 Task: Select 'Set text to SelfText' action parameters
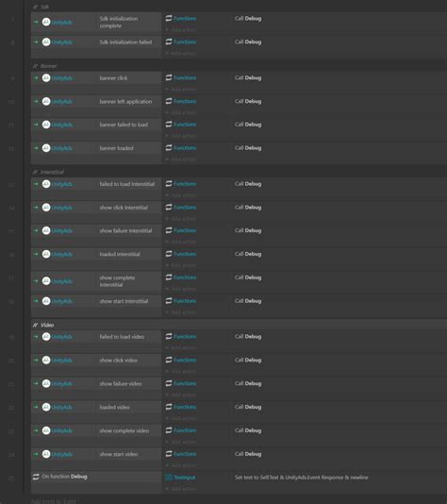coord(301,478)
